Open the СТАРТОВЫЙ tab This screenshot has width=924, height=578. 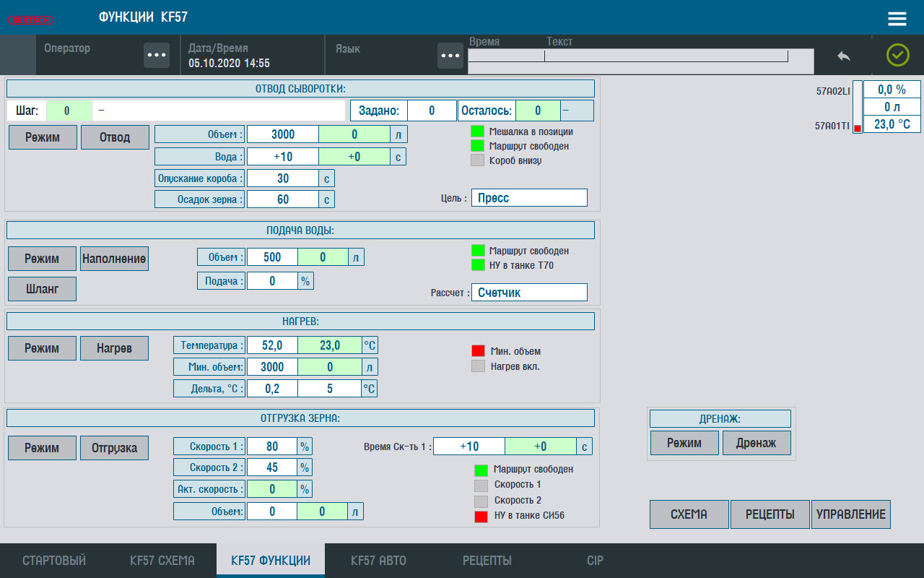(54, 561)
